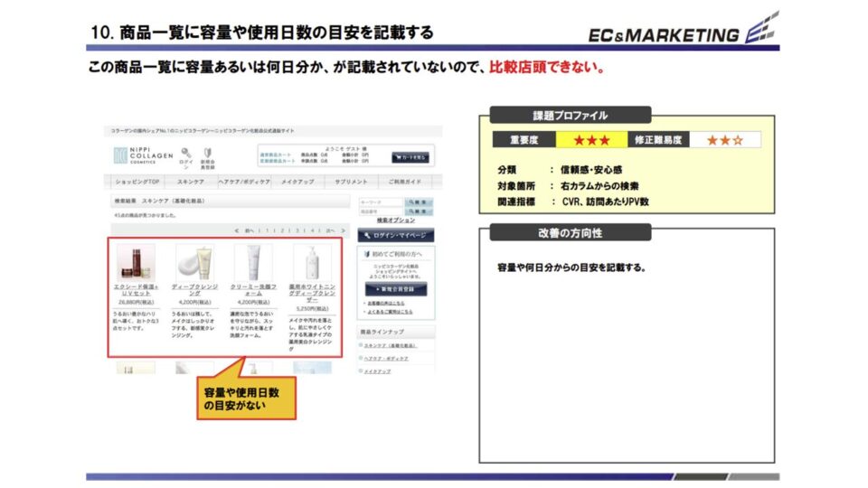The image size is (868, 488).
Task: Open the クリーミー洗顔フォーム product link
Action: pyautogui.click(x=253, y=290)
